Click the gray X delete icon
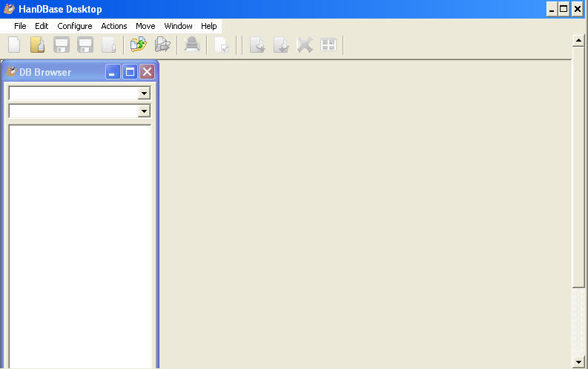 pyautogui.click(x=304, y=45)
